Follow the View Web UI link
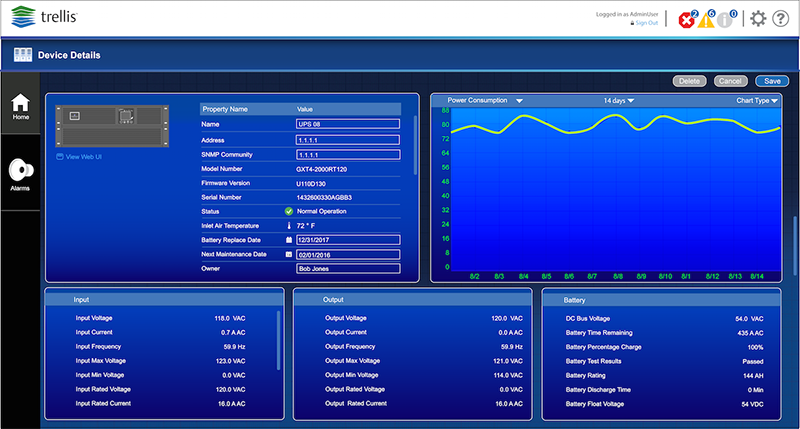The height and width of the screenshot is (429, 800). 84,157
